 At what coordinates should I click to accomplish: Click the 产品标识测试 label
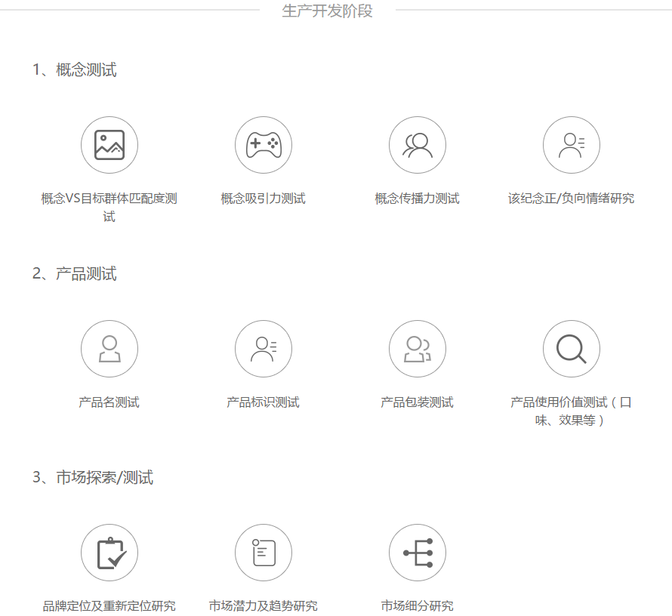click(264, 402)
